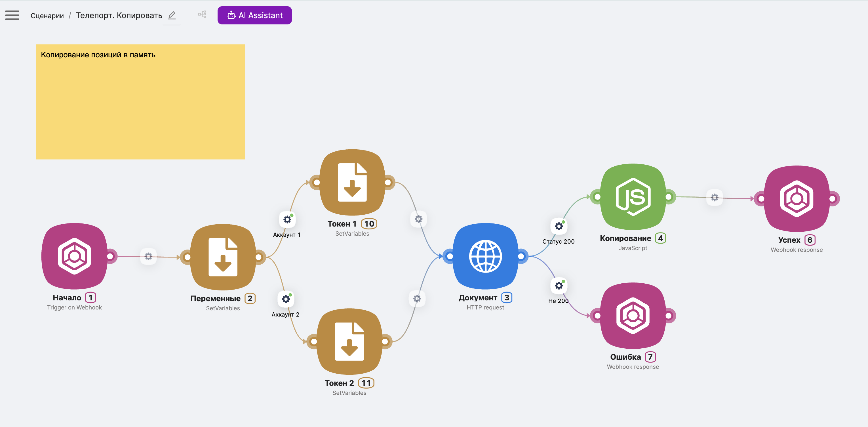Select the Начало webhook trigger node
The width and height of the screenshot is (868, 427).
[x=75, y=256]
